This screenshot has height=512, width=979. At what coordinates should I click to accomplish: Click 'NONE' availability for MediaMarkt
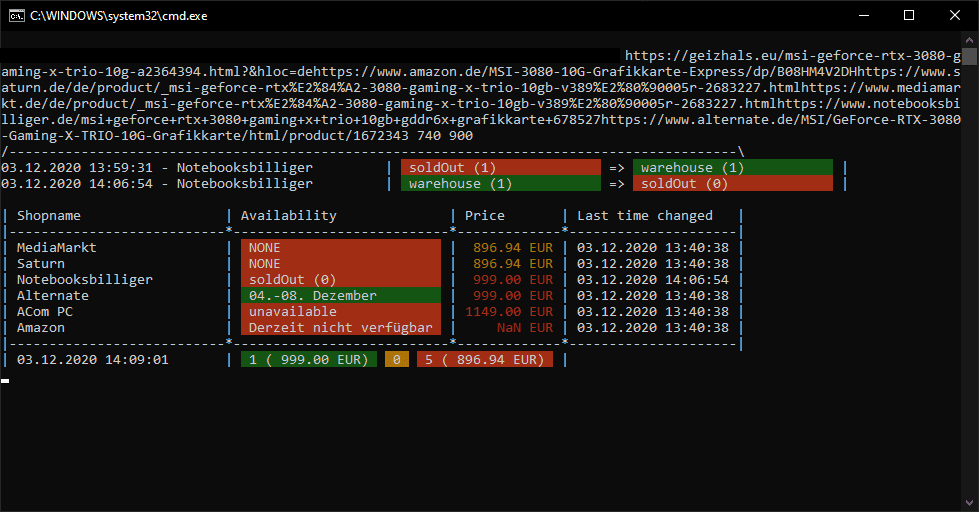341,247
